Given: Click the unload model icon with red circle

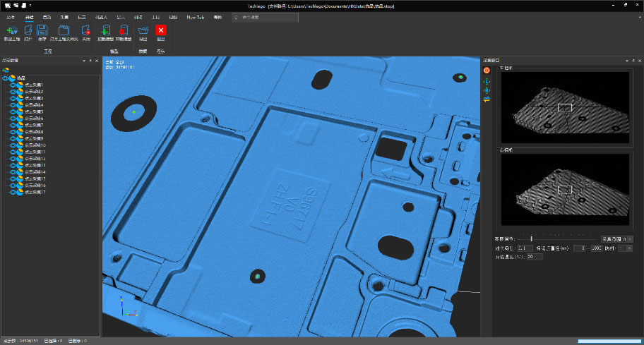Looking at the screenshot, I should [123, 31].
